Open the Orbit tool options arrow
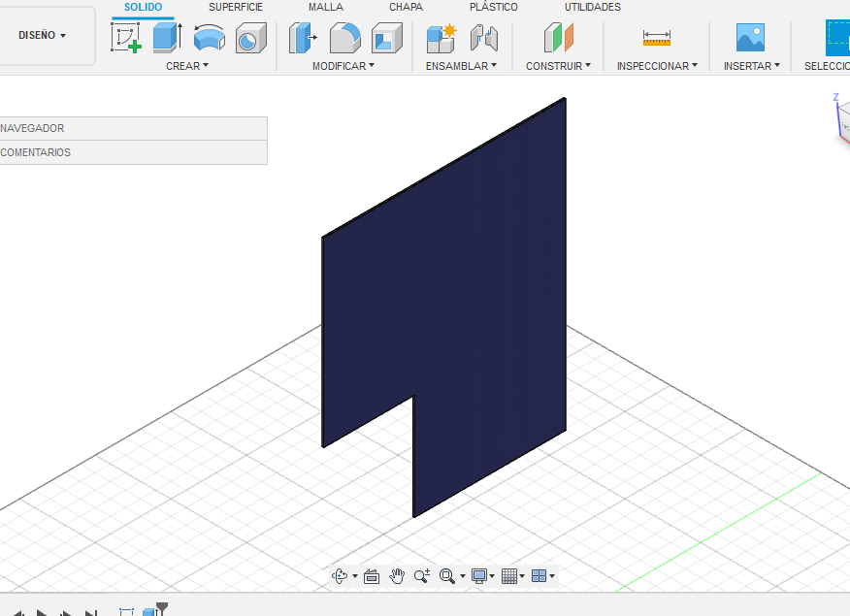 (355, 576)
